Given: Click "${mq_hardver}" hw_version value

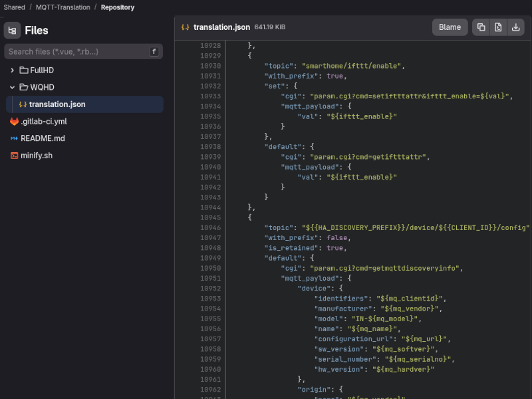Looking at the screenshot, I should (x=403, y=370).
